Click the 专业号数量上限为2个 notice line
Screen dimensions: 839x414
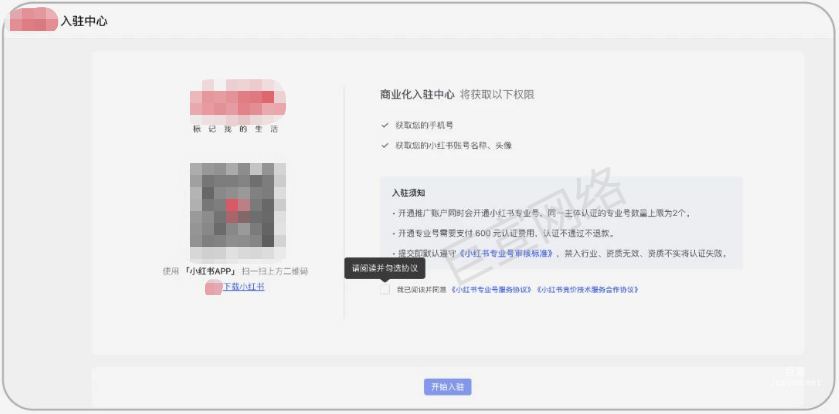point(541,213)
